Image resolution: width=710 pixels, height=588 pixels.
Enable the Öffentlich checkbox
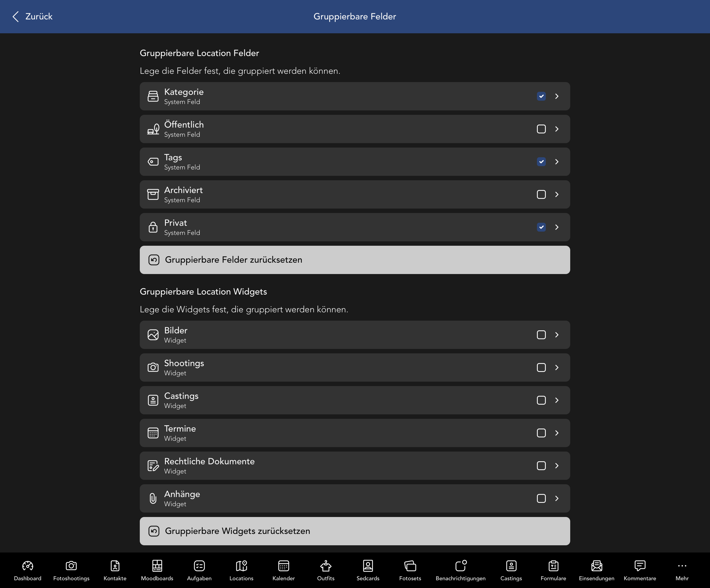coord(541,129)
